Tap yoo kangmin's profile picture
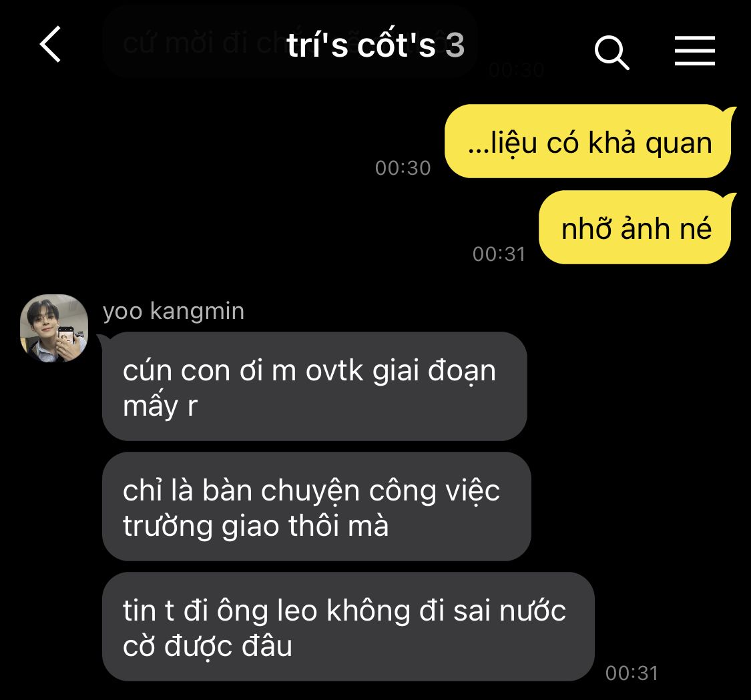This screenshot has height=700, width=751. point(53,328)
